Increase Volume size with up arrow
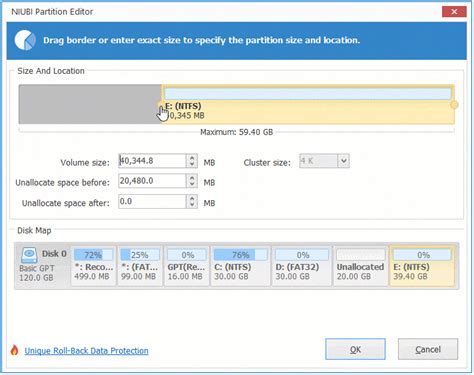Viewport: 474px width, 375px height. click(192, 158)
